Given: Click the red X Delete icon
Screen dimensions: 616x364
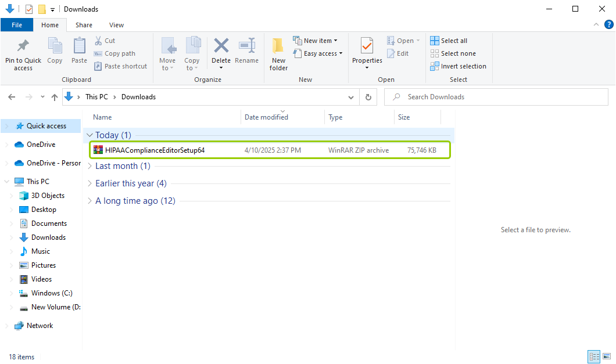Looking at the screenshot, I should [x=221, y=45].
